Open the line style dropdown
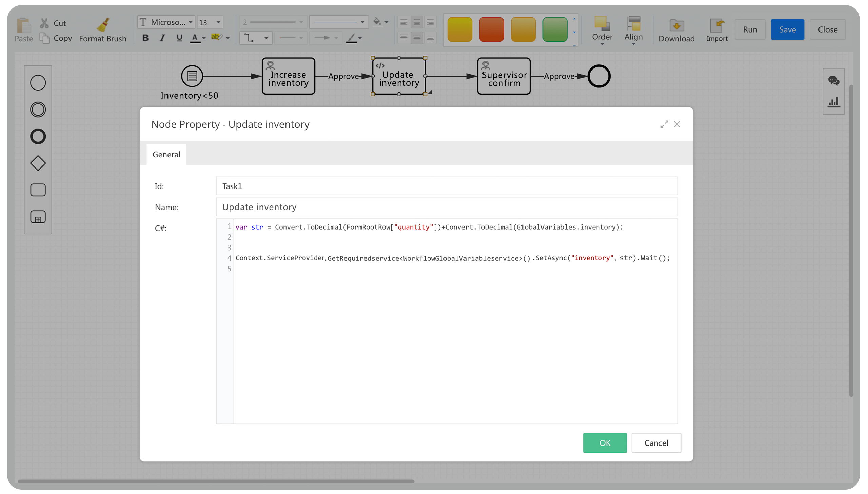The image size is (868, 494). click(x=338, y=22)
